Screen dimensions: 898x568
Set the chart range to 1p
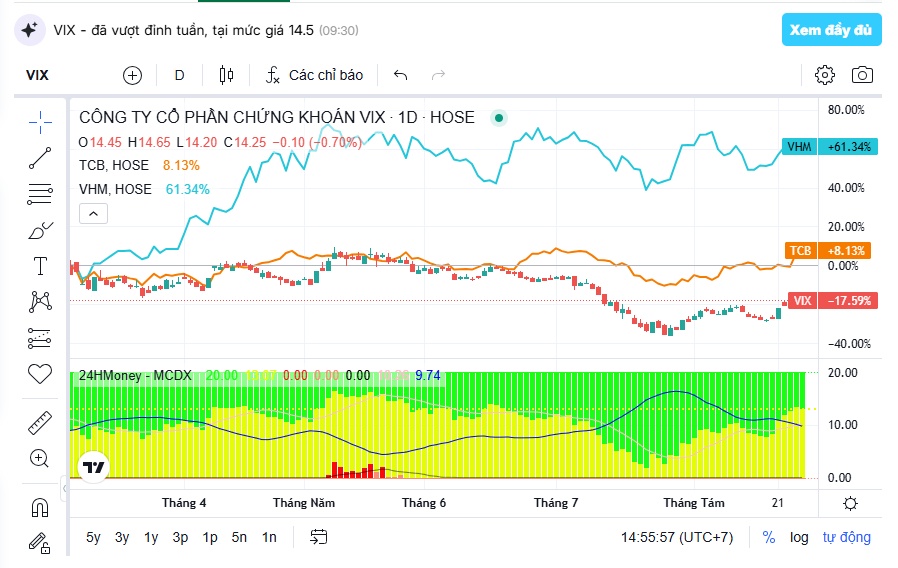(x=210, y=537)
